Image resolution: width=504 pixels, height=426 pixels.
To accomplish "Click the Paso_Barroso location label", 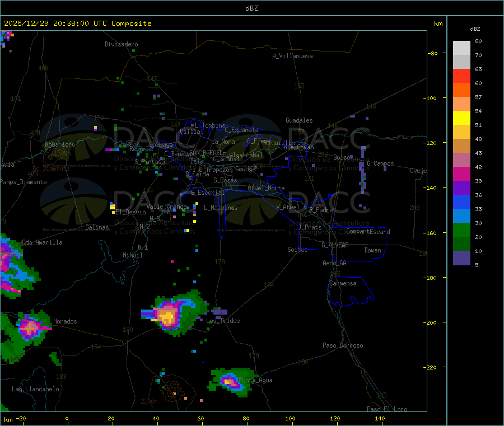I will (343, 345).
